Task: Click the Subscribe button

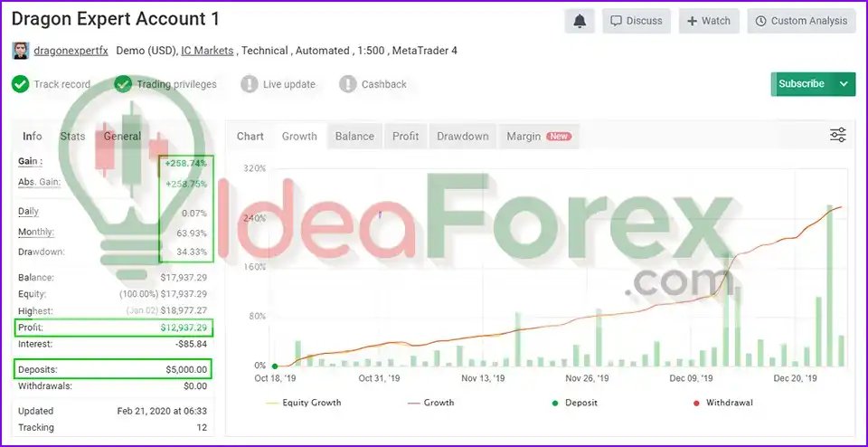Action: click(802, 83)
